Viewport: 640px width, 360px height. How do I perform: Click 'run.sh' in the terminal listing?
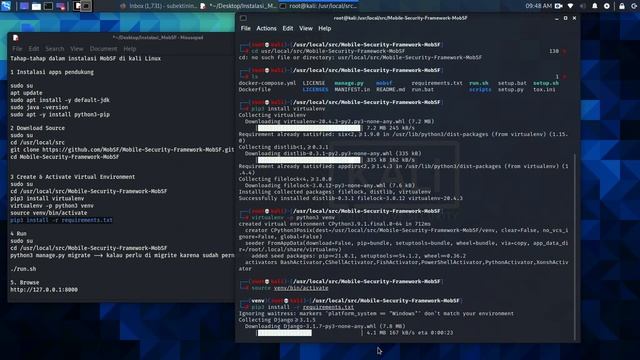pos(478,83)
